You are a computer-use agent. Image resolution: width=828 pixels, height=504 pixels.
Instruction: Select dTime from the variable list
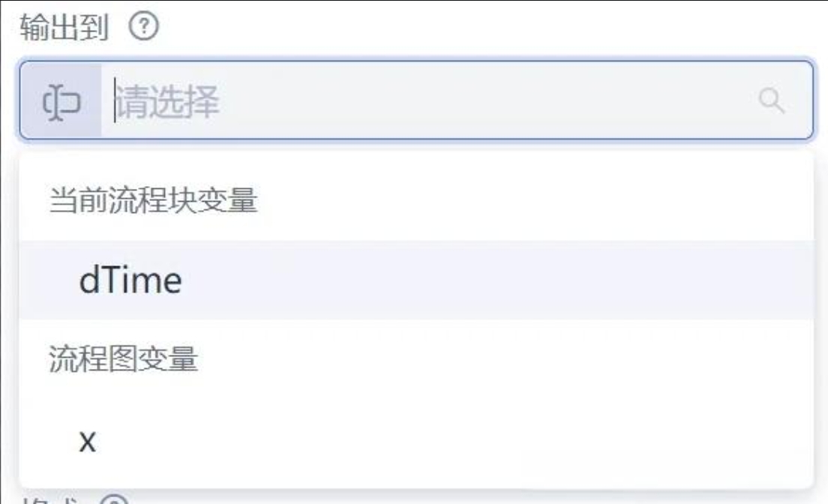[130, 280]
